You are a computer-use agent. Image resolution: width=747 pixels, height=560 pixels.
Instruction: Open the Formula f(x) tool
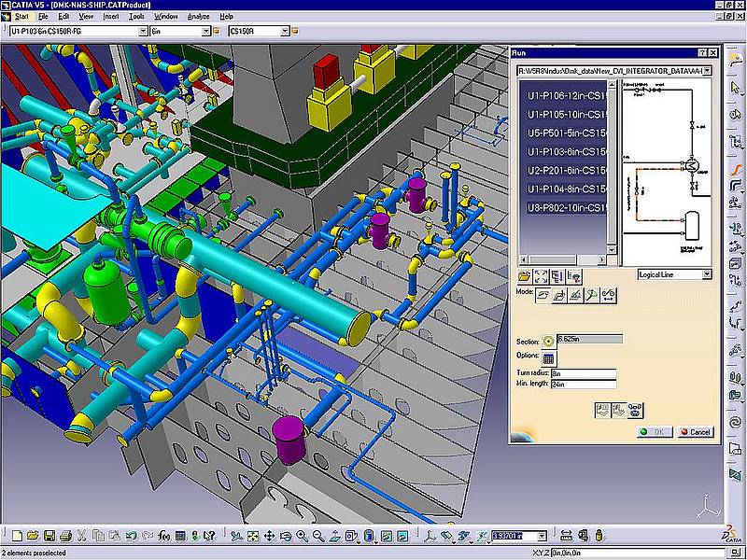coord(164,536)
